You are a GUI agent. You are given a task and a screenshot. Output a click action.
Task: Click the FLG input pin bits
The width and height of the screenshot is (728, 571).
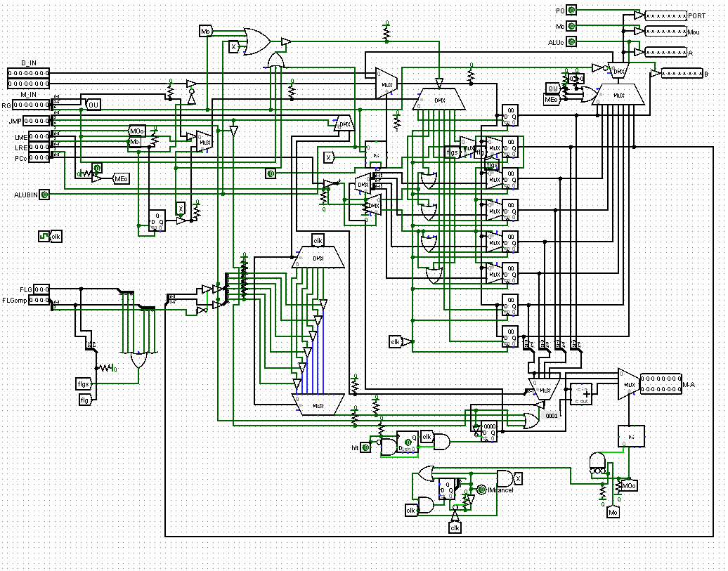click(x=41, y=289)
